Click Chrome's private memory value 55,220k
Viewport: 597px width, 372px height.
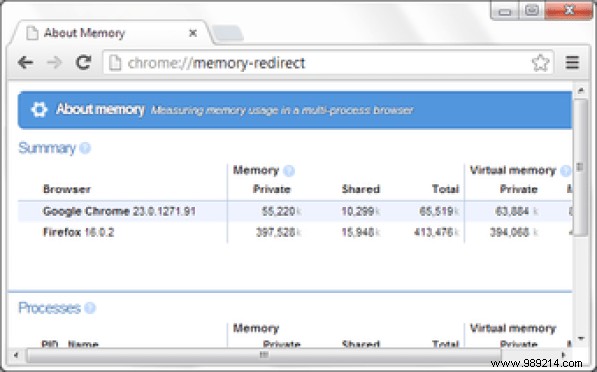(x=281, y=211)
